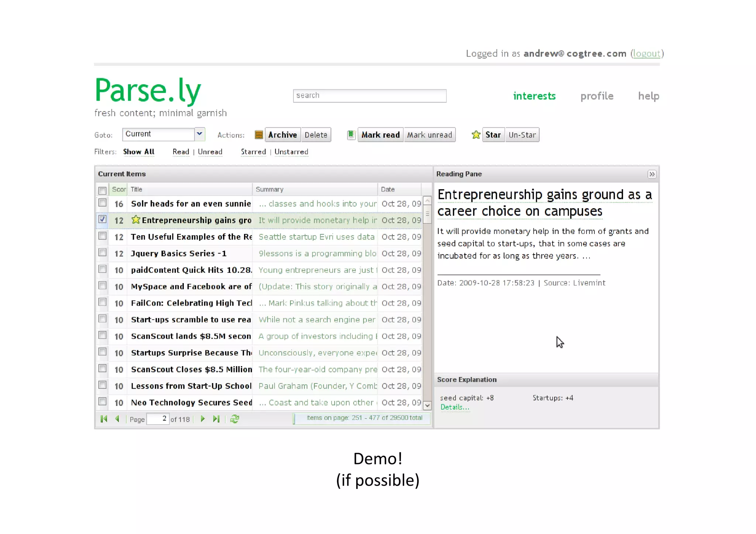
Task: Click the archive box icon
Action: (x=259, y=135)
